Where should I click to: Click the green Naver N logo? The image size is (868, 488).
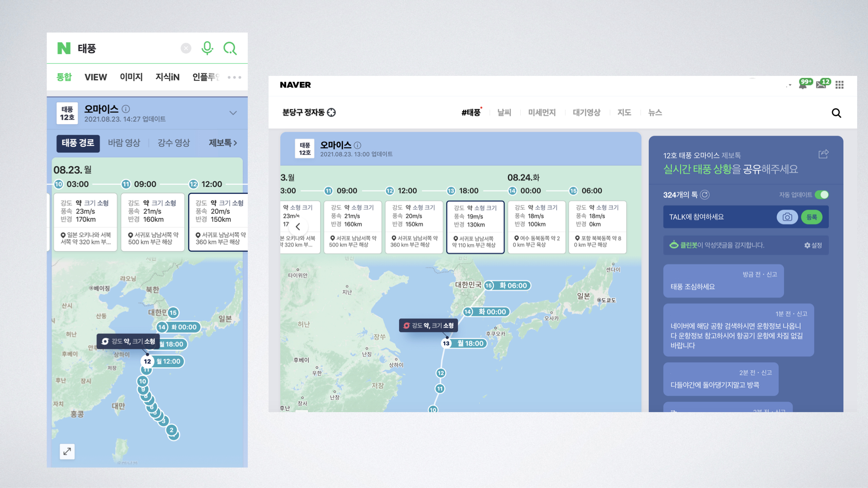(x=64, y=48)
